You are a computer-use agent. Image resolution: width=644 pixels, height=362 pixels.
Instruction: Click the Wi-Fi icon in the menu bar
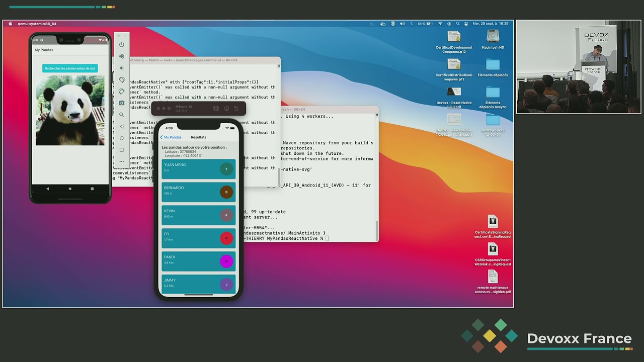tap(440, 24)
